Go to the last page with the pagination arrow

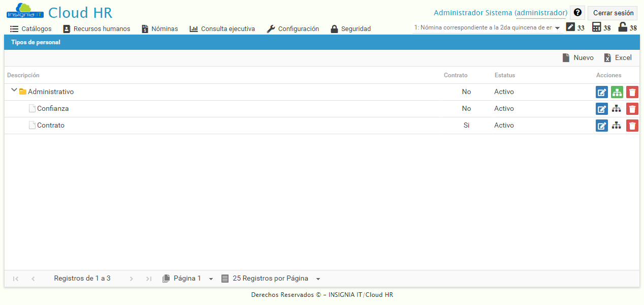(148, 278)
